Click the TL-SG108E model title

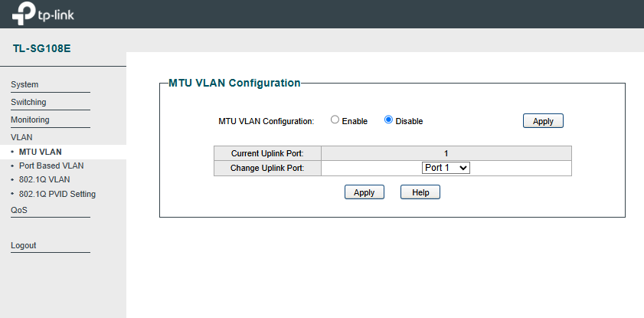42,48
